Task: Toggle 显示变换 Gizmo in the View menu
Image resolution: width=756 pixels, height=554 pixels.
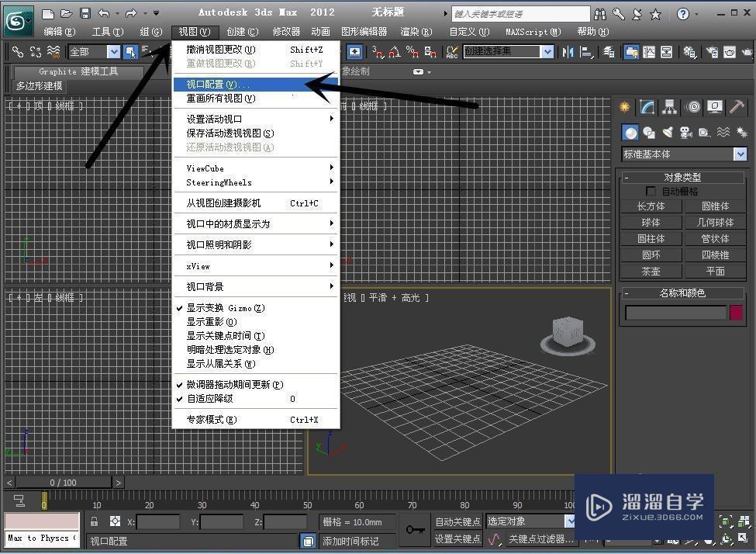Action: (x=225, y=307)
